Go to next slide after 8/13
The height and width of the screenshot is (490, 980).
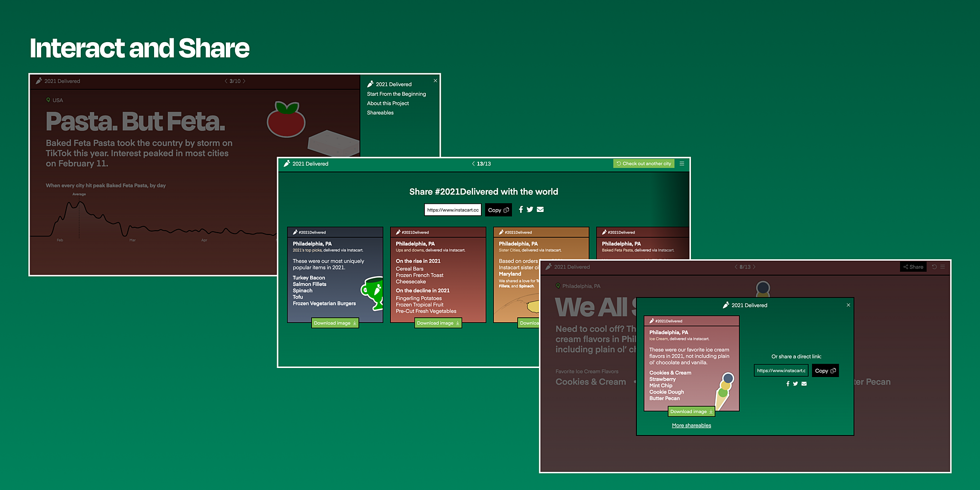pyautogui.click(x=754, y=267)
